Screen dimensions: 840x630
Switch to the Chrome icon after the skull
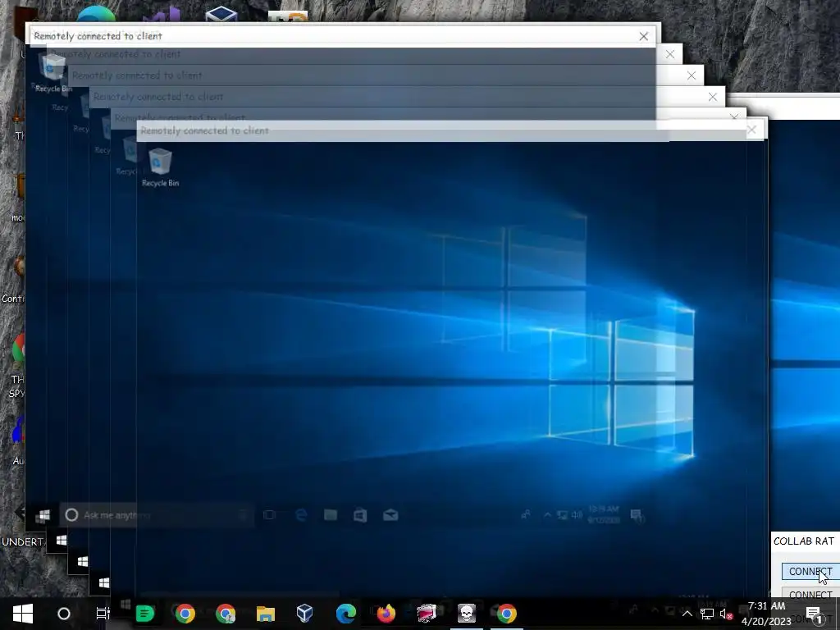506,614
